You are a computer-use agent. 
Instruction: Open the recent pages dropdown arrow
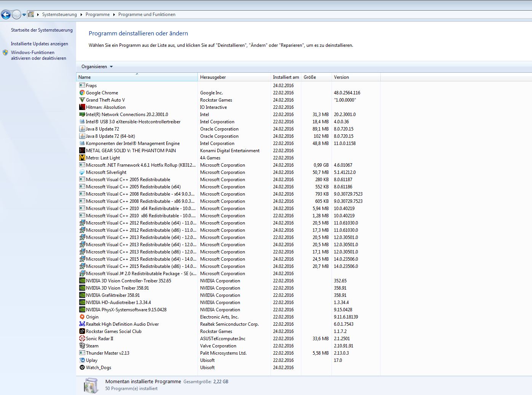click(24, 15)
